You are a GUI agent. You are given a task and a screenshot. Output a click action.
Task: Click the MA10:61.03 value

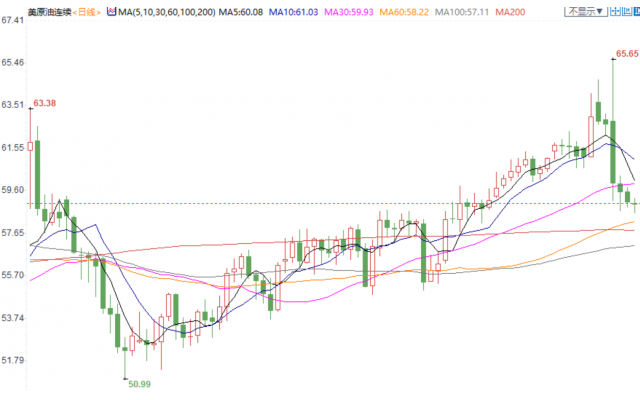tap(293, 12)
